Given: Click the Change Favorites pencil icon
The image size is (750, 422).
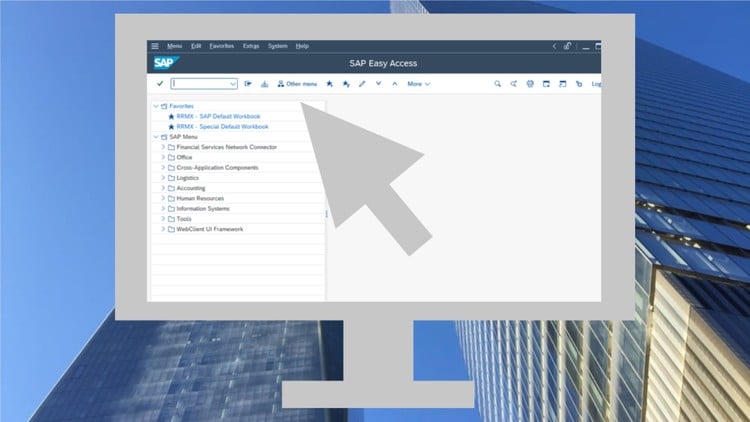Looking at the screenshot, I should (362, 84).
